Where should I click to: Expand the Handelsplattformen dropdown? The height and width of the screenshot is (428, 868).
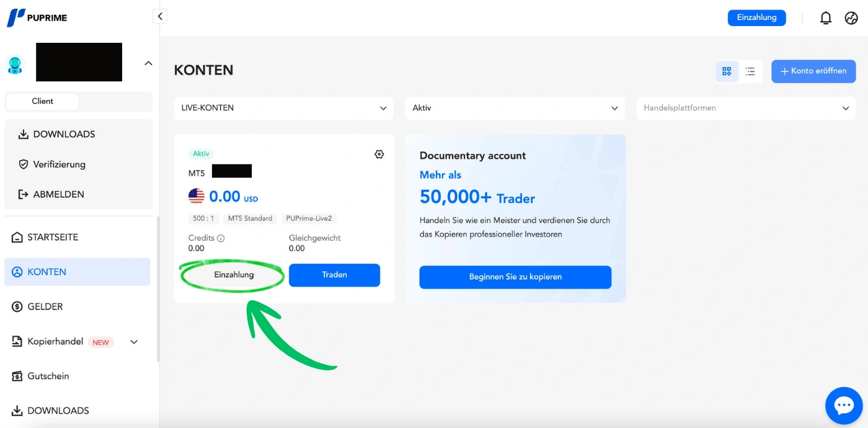(x=746, y=108)
